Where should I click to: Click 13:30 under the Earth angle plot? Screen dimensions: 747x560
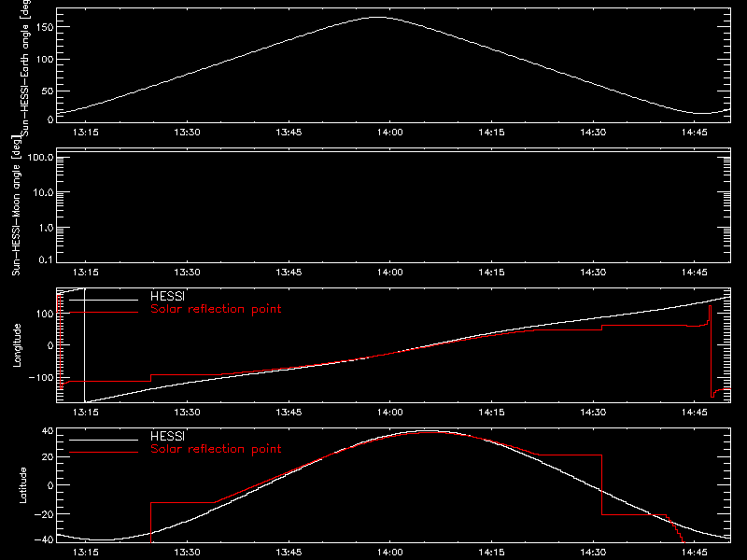(188, 133)
